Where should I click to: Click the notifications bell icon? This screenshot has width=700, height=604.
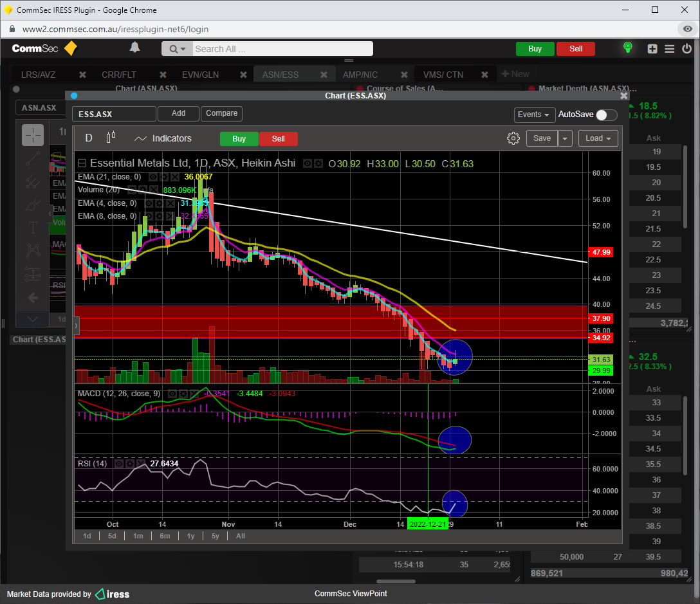point(134,48)
